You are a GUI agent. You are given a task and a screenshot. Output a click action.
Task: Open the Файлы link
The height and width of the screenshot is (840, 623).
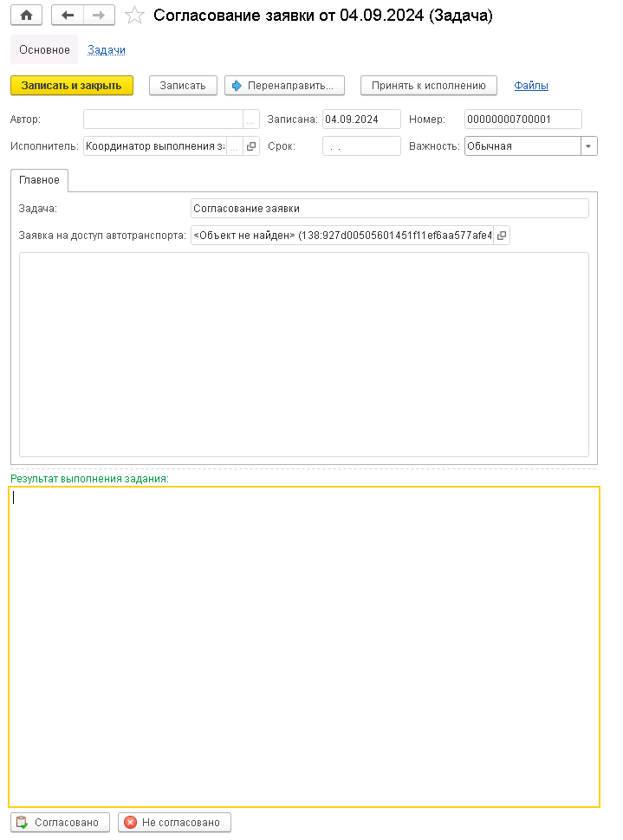531,86
